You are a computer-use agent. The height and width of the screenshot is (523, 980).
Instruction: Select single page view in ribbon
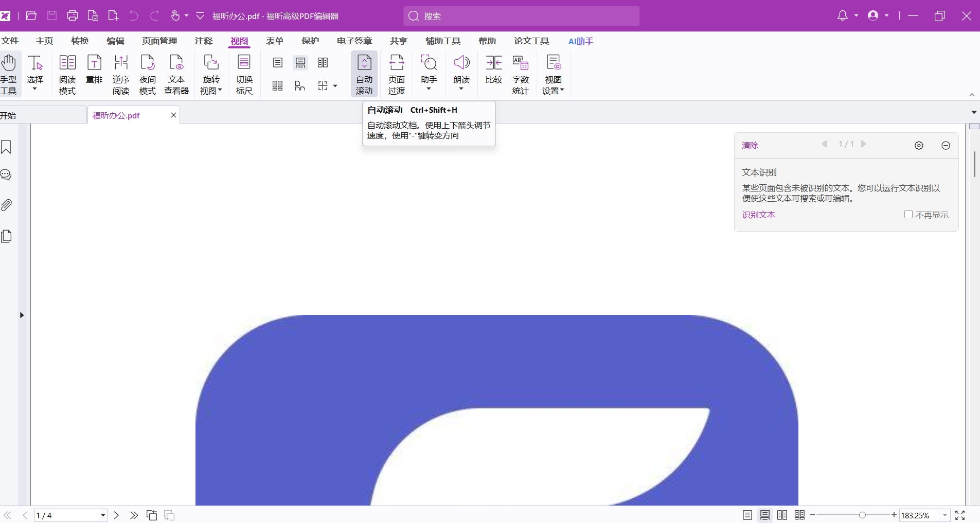(x=278, y=63)
